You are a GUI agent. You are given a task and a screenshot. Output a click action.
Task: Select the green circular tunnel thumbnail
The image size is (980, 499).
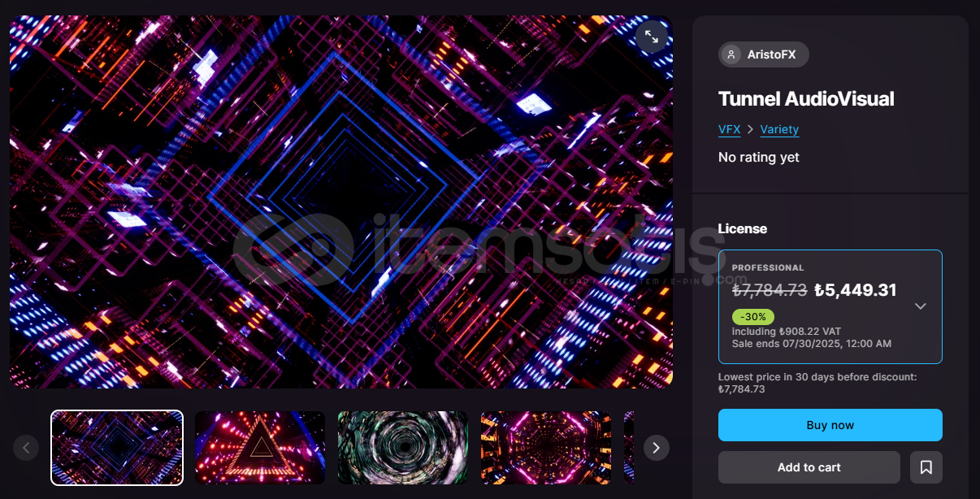(403, 448)
